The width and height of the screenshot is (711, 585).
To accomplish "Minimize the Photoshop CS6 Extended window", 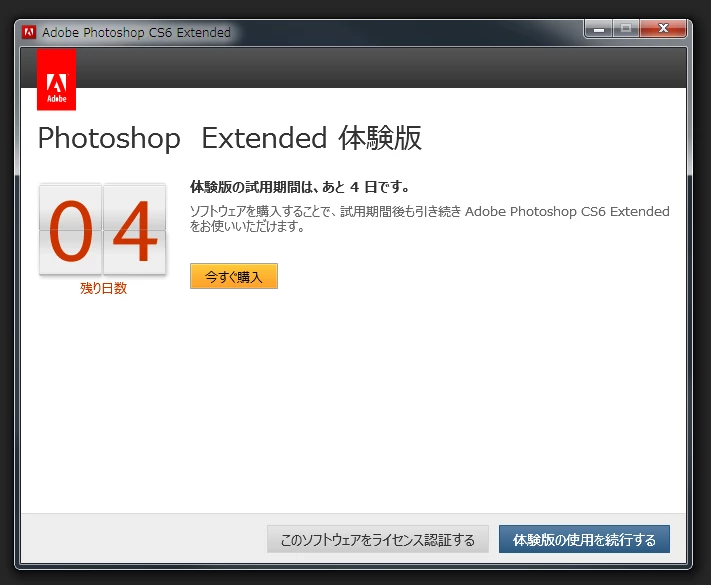I will (599, 29).
